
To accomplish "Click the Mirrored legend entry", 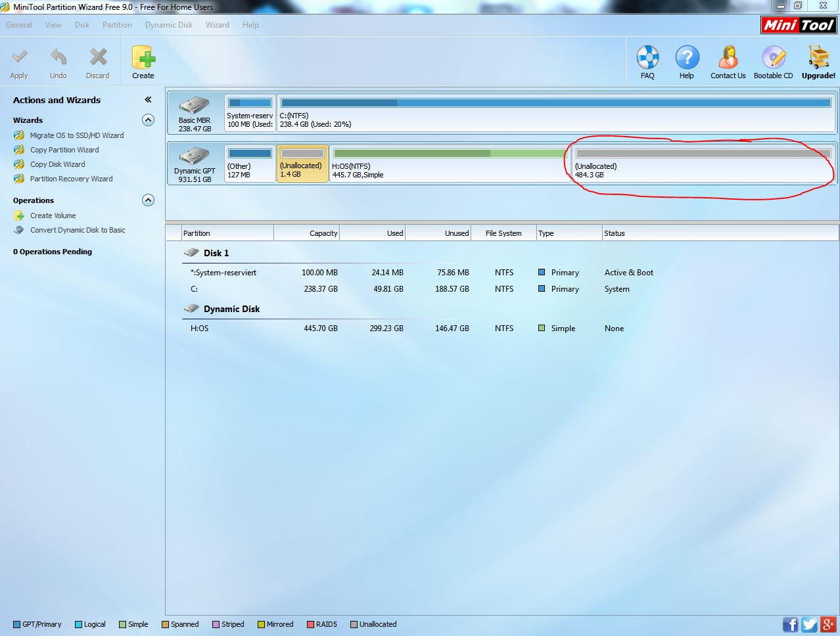I will (275, 624).
